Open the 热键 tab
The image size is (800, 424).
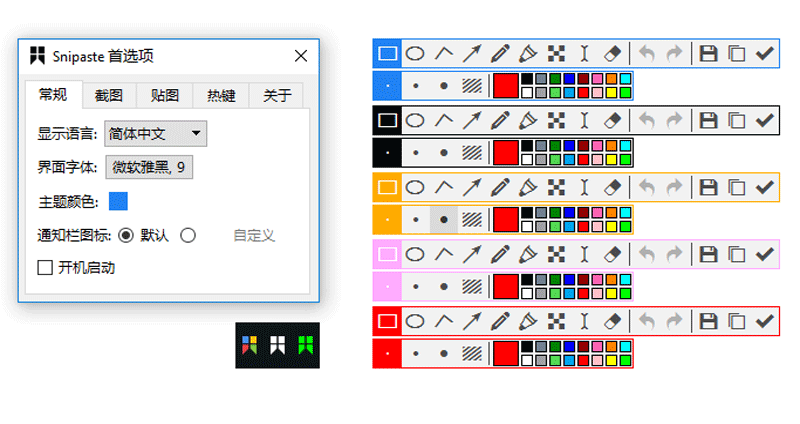click(221, 96)
